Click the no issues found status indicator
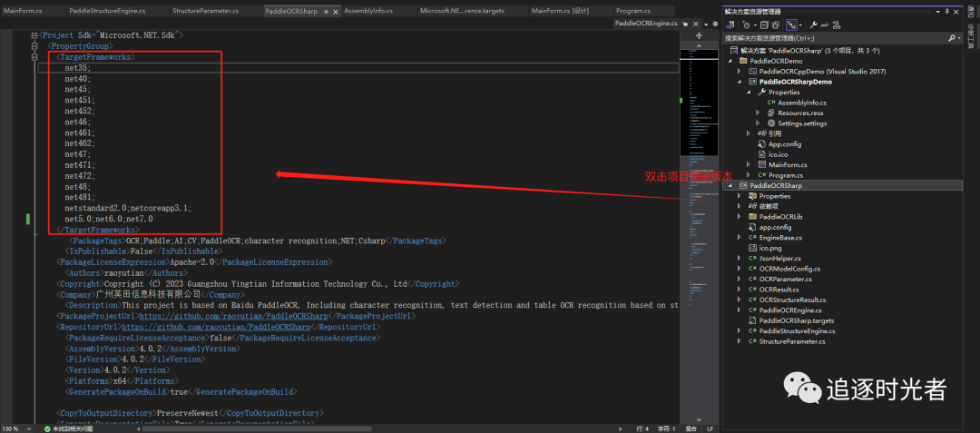 click(x=67, y=429)
